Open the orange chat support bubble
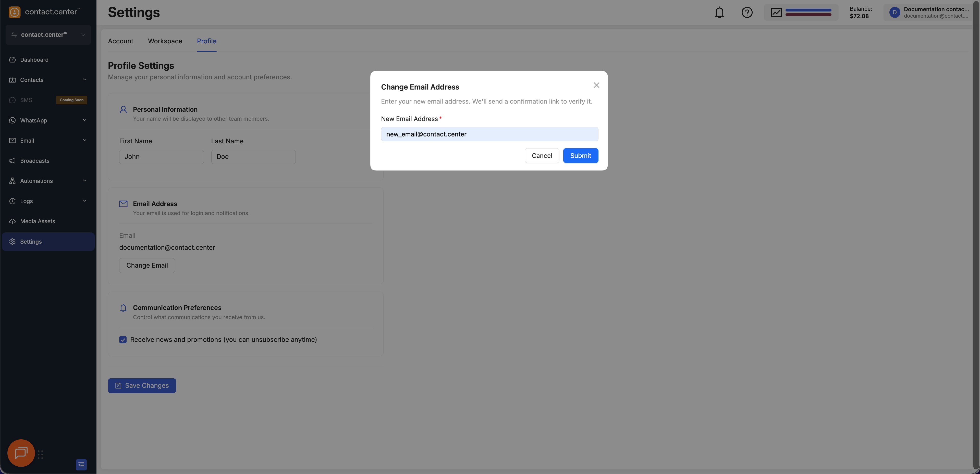Screen dimensions: 980x474 pyautogui.click(x=21, y=453)
